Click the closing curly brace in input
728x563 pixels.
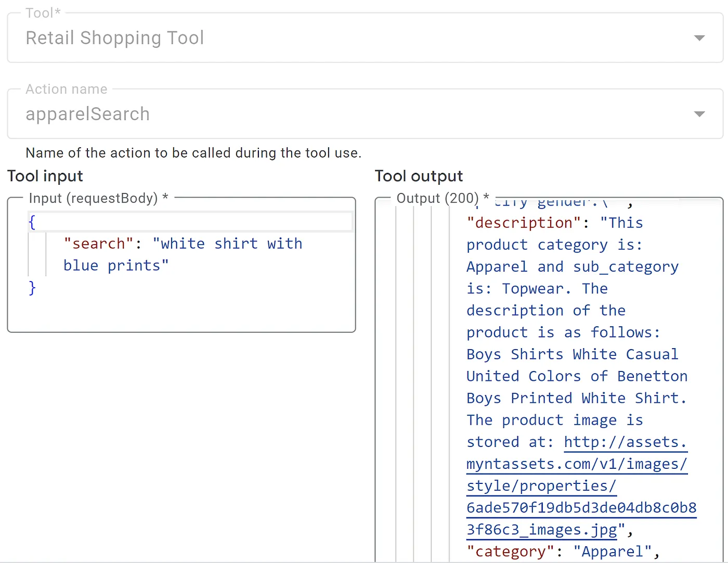(32, 287)
